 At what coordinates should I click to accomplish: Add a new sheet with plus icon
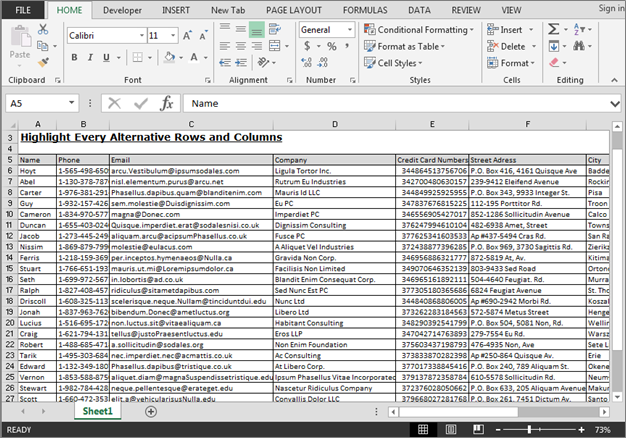[151, 412]
